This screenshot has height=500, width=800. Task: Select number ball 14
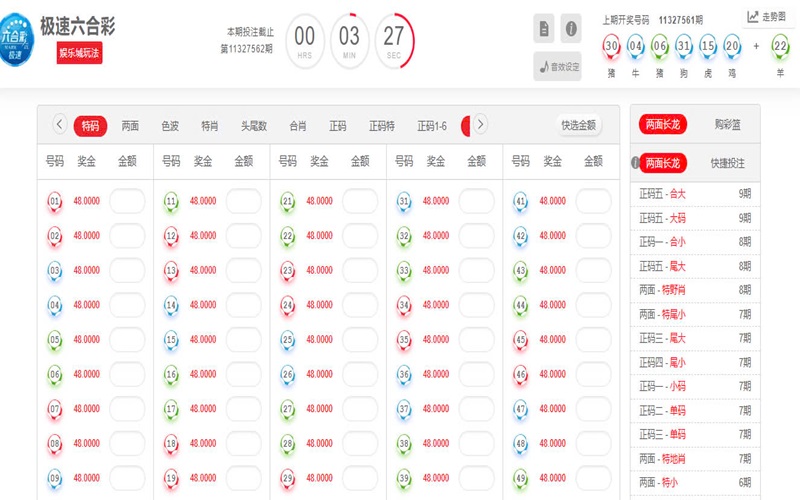[x=171, y=306]
